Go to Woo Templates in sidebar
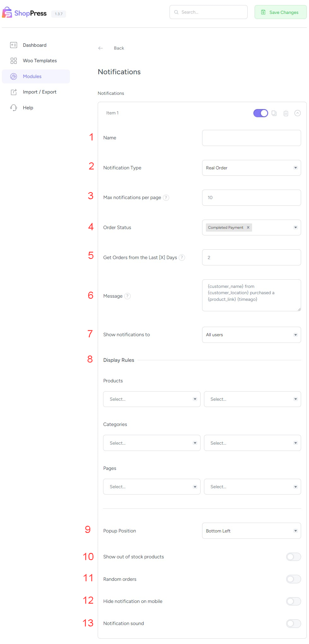The height and width of the screenshot is (644, 309). click(40, 61)
